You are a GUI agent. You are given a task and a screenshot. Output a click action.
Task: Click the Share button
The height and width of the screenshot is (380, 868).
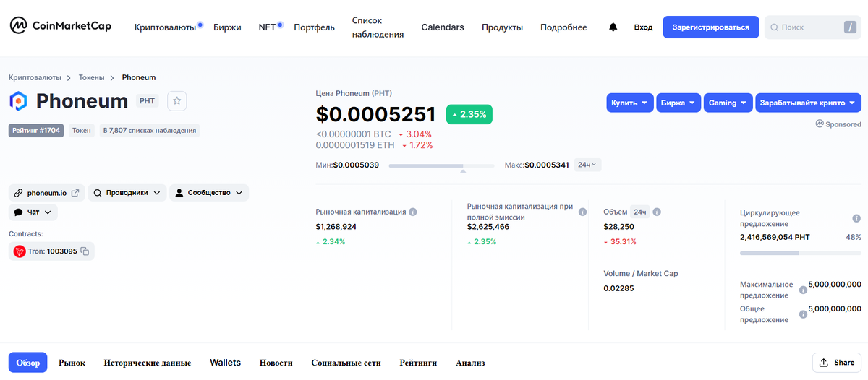837,363
